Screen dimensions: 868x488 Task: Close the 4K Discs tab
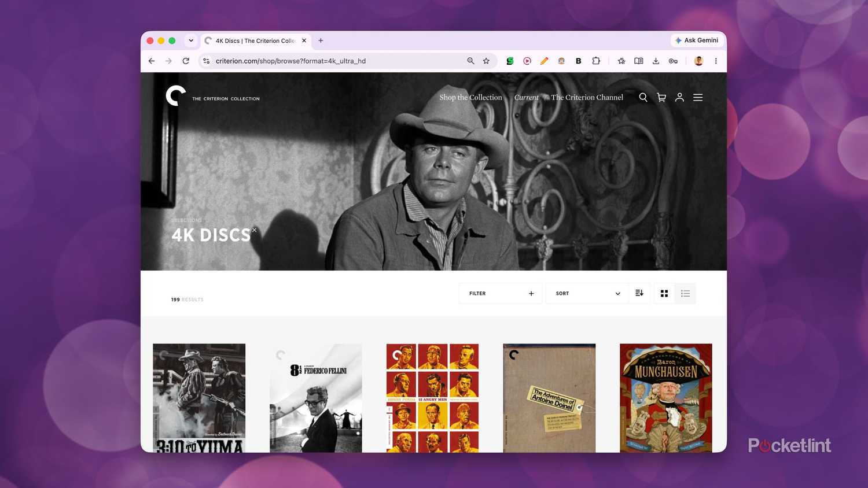304,40
